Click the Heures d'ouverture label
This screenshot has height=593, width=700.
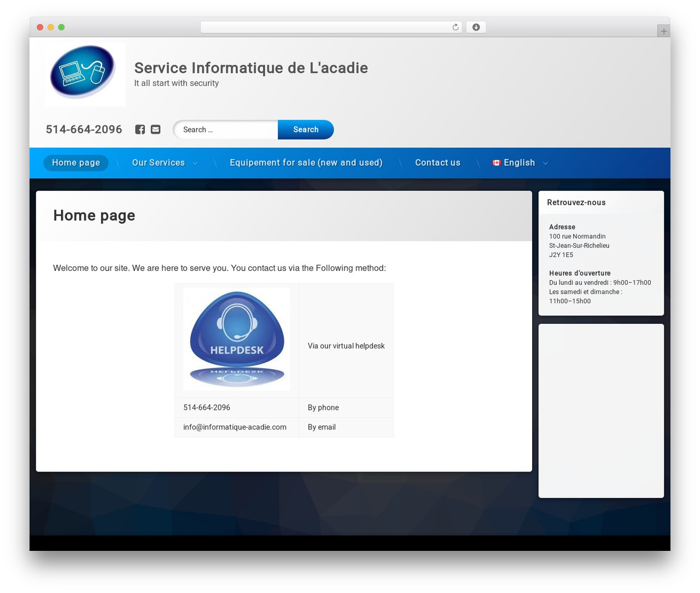pyautogui.click(x=580, y=274)
